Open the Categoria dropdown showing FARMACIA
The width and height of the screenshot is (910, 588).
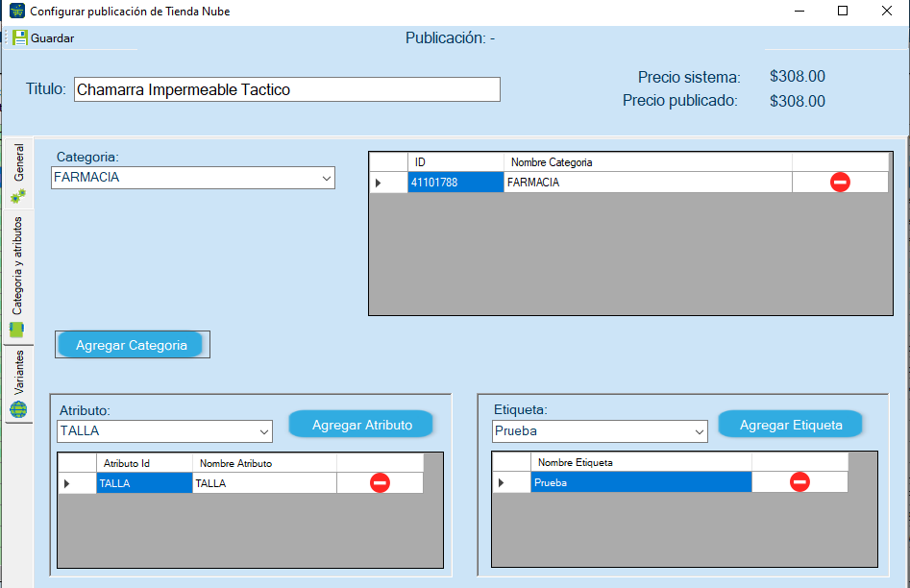pyautogui.click(x=193, y=178)
